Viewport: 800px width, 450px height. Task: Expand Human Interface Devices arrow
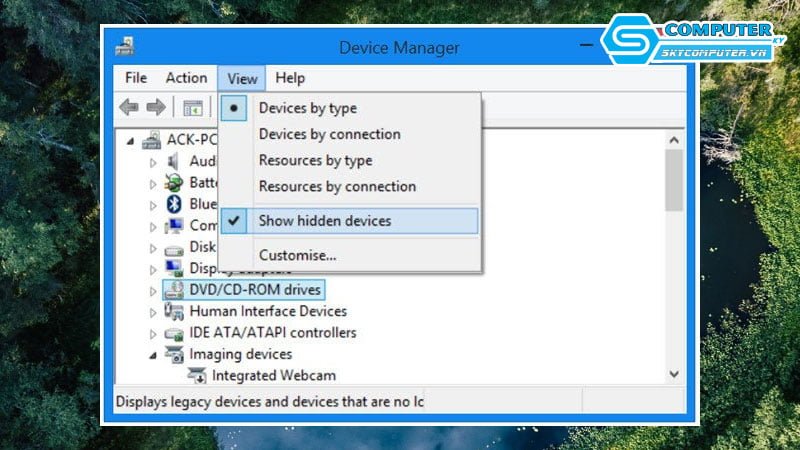tap(153, 313)
